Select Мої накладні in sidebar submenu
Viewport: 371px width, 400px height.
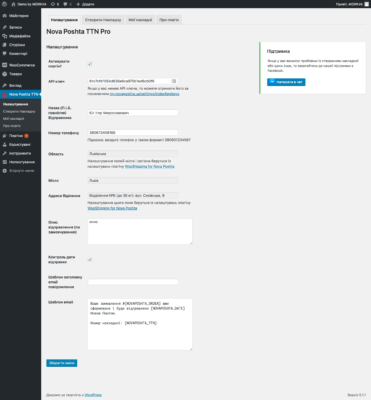point(13,119)
